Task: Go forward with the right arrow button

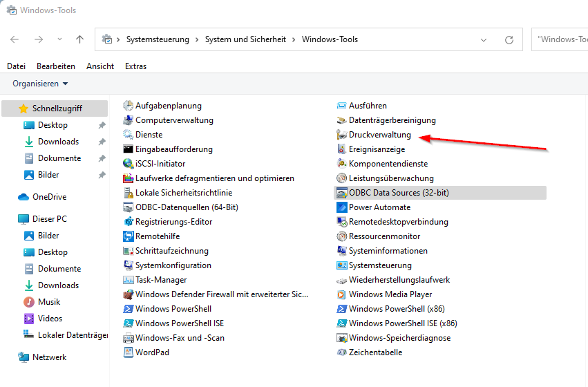Action: (x=39, y=39)
